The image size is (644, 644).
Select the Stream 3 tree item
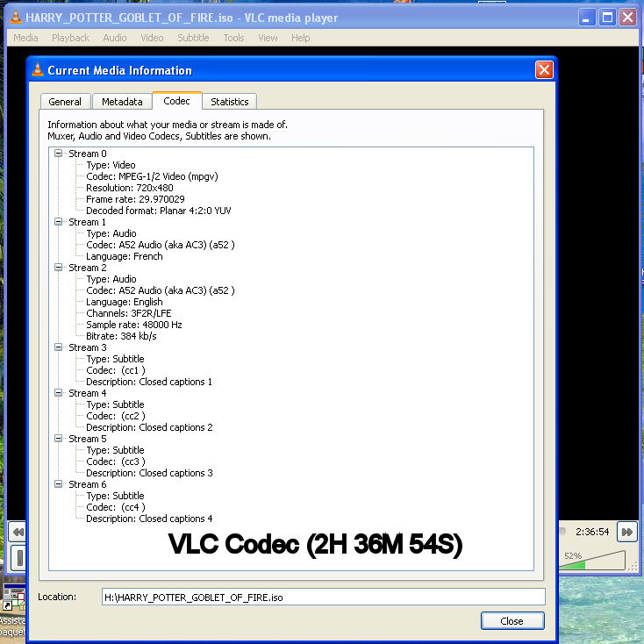click(x=88, y=347)
